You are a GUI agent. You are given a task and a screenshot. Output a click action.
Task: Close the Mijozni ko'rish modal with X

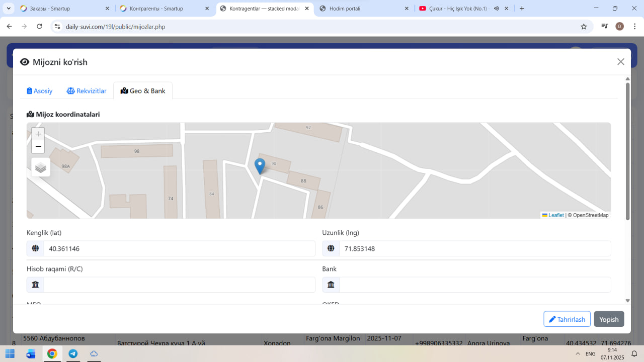(620, 62)
